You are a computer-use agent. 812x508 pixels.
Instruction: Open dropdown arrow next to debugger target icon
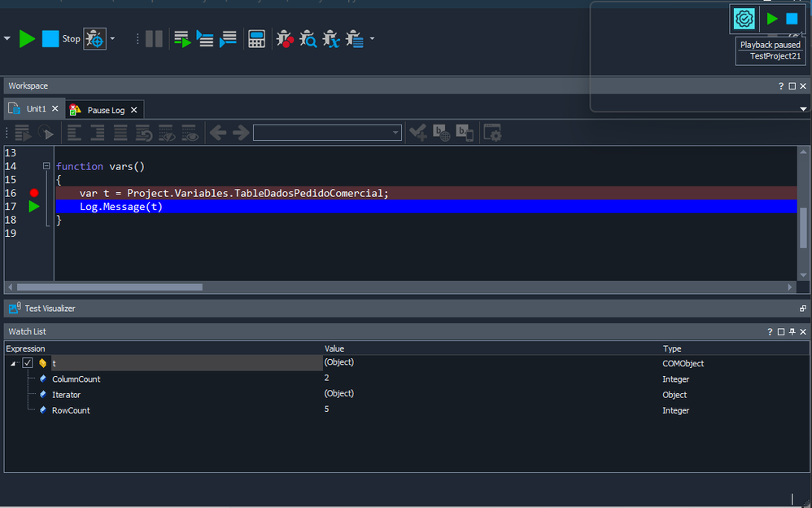pos(112,38)
